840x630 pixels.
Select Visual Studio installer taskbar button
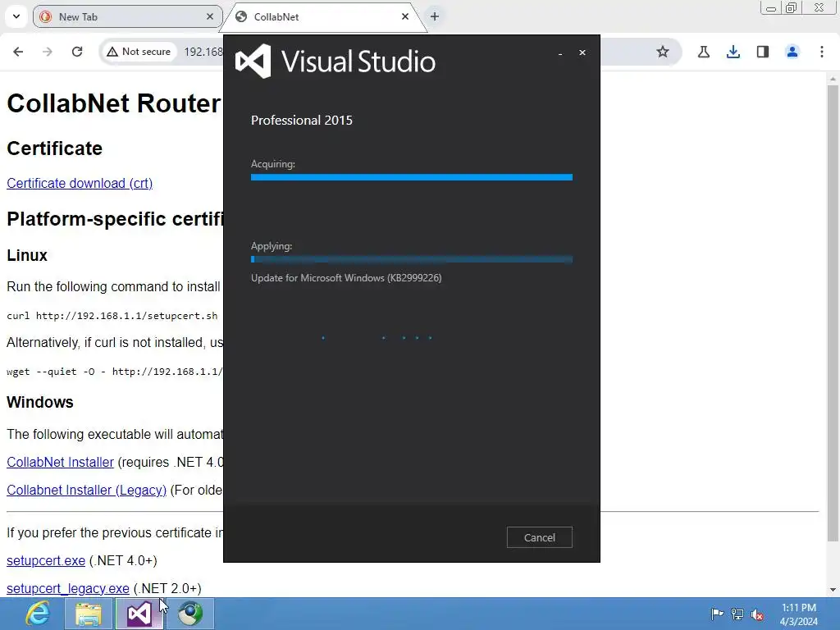click(x=139, y=614)
